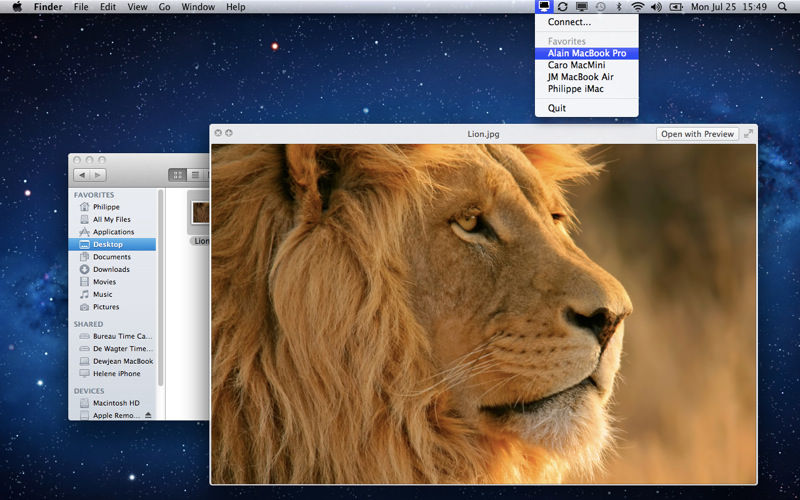This screenshot has height=500, width=800.
Task: Click the Downloads arrow sidebar icon
Action: (x=85, y=269)
